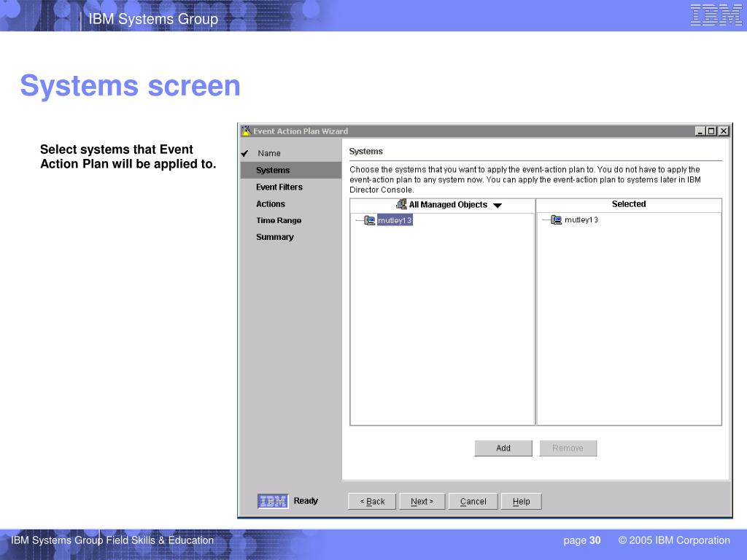Viewport: 747px width, 560px height.
Task: Click the IBM logo in wizard status bar
Action: pos(273,501)
